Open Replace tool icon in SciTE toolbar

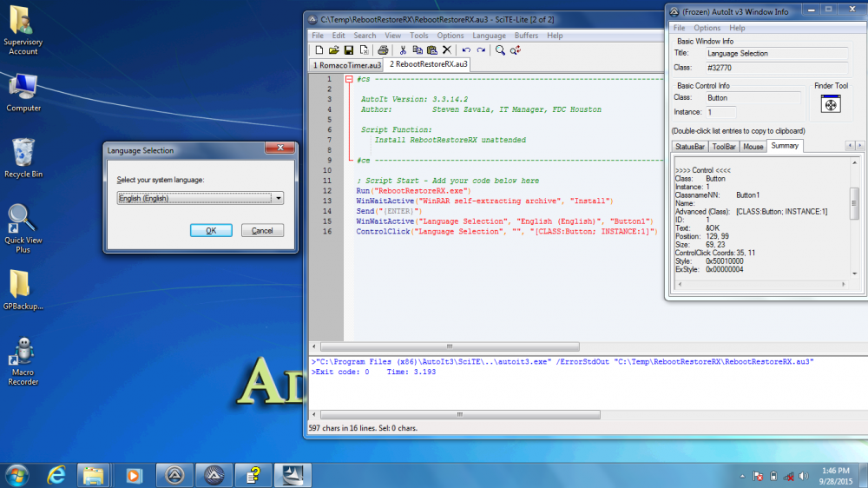coord(516,50)
